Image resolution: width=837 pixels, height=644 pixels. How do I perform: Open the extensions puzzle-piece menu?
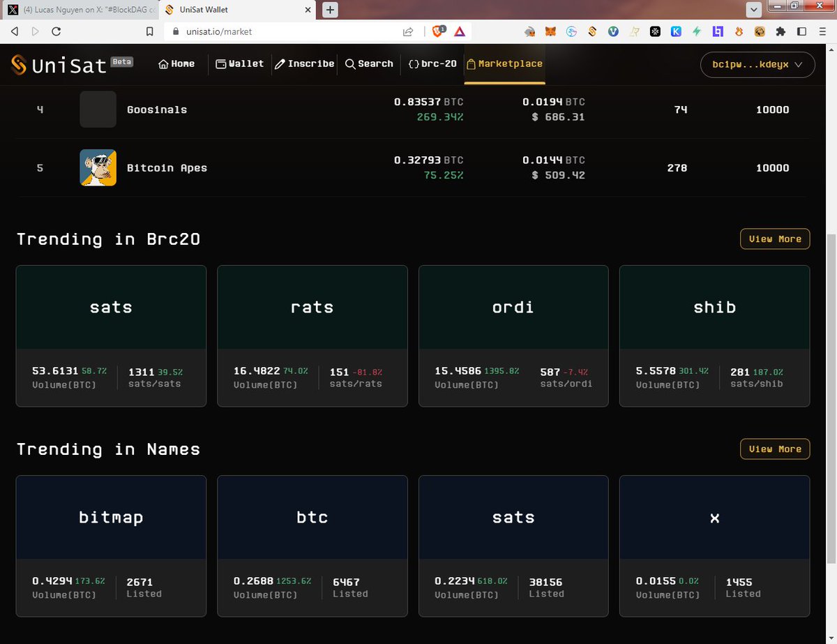(x=780, y=31)
